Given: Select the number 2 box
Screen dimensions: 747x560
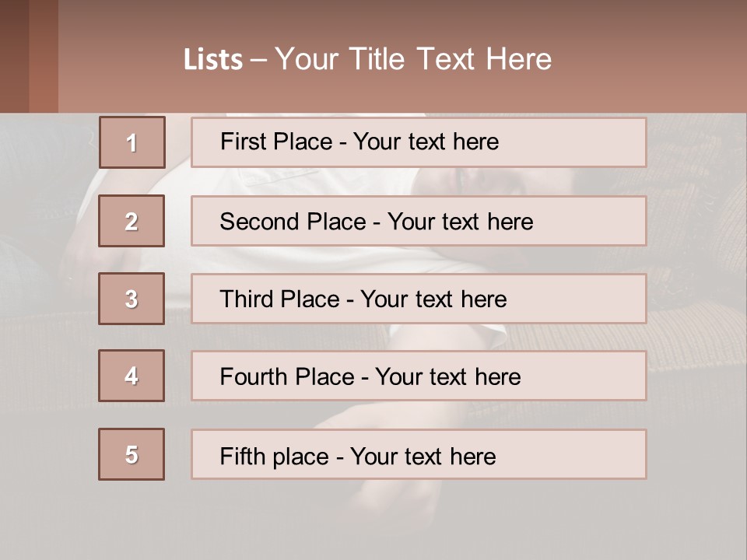Looking at the screenshot, I should coord(132,221).
